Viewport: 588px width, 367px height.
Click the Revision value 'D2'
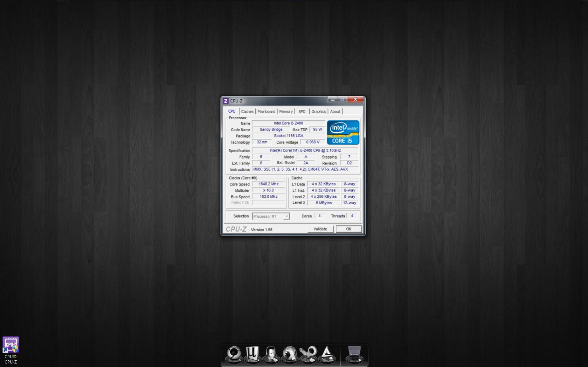tap(349, 163)
